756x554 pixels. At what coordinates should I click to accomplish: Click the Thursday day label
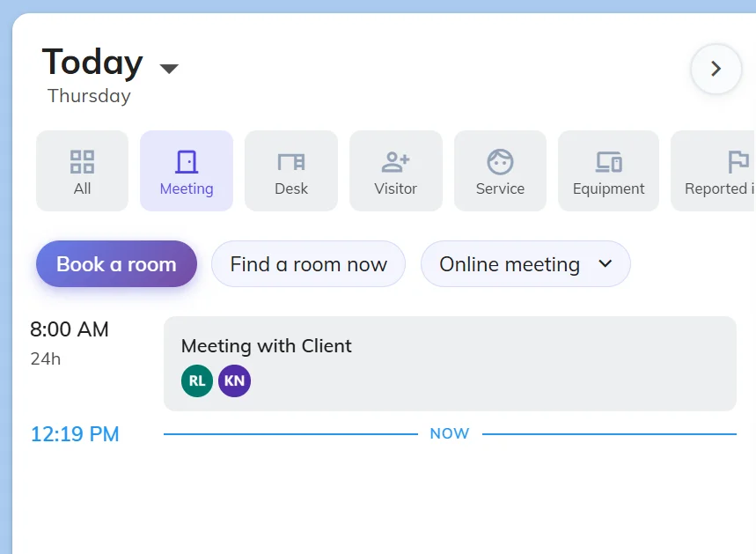pyautogui.click(x=89, y=96)
